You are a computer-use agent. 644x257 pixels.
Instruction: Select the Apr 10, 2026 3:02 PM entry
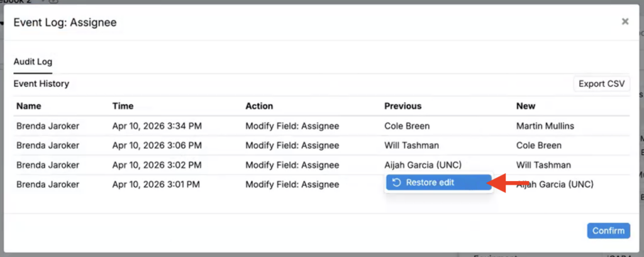tap(157, 165)
